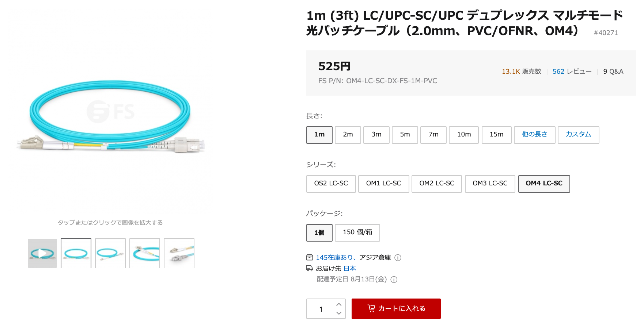
Task: Click the cart icon inside カートに入れる button
Action: (x=372, y=308)
